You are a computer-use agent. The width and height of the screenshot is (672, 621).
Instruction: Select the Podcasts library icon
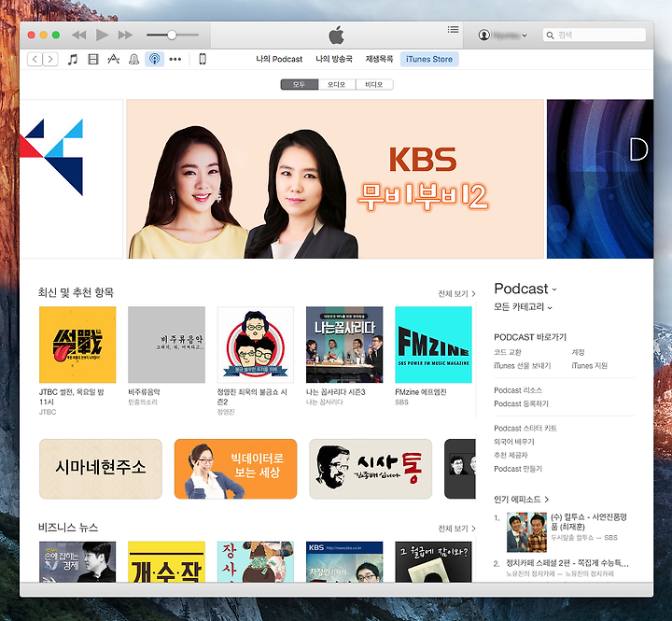click(154, 59)
